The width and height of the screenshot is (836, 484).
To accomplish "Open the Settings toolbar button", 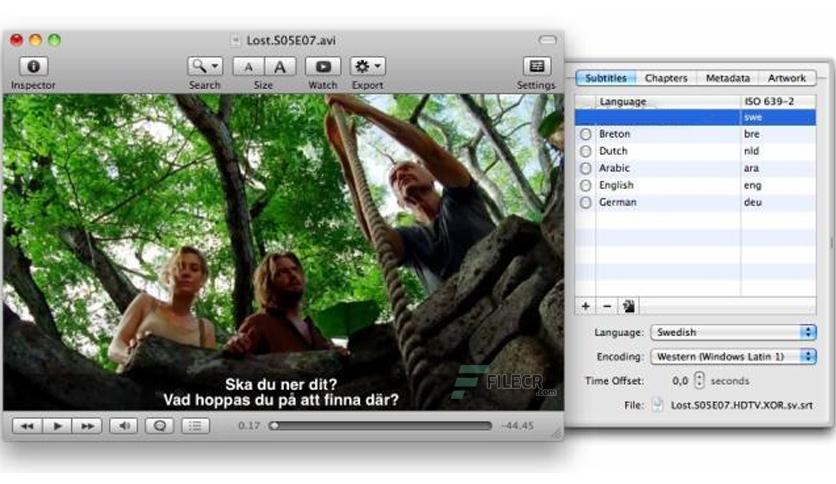I will click(536, 66).
